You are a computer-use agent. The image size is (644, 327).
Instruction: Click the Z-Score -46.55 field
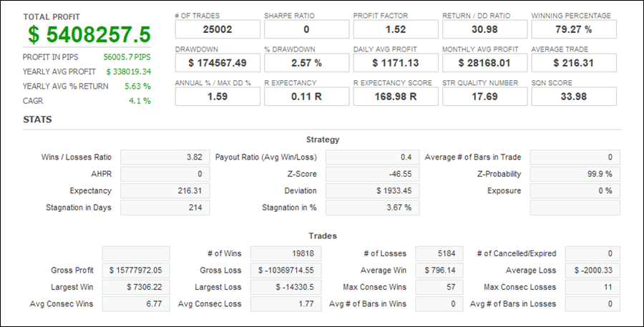click(x=373, y=174)
